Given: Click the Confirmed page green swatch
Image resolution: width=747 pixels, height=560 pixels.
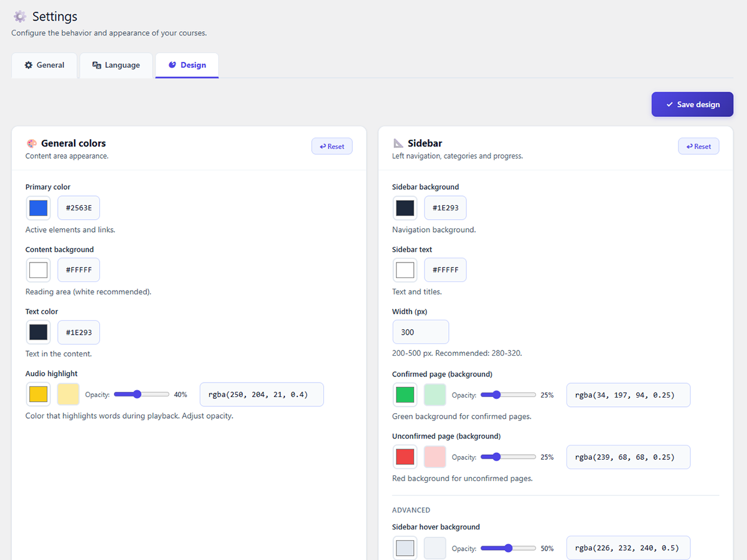Looking at the screenshot, I should (x=405, y=395).
